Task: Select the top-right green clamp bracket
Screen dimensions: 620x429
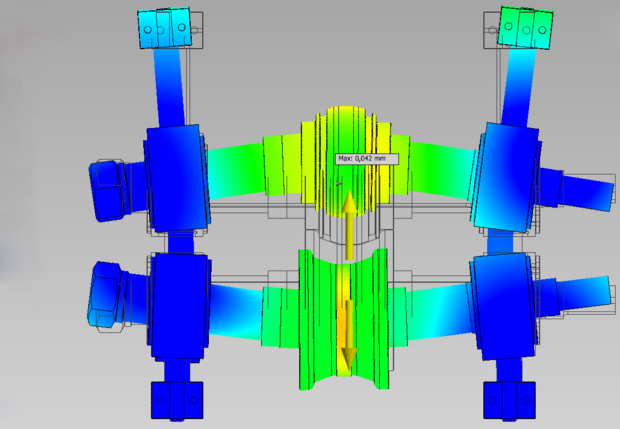Action: (x=525, y=27)
